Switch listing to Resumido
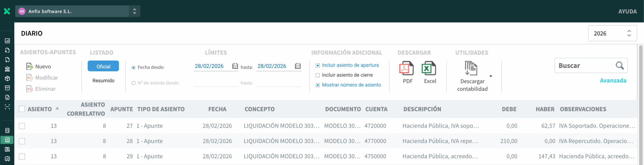Screen dimensions: 644x165 (x=103, y=80)
